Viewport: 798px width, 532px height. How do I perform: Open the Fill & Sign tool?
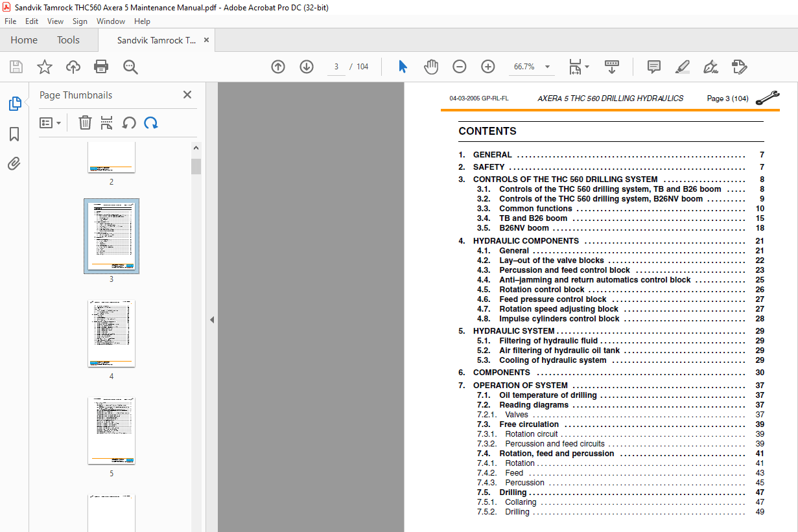click(x=739, y=66)
